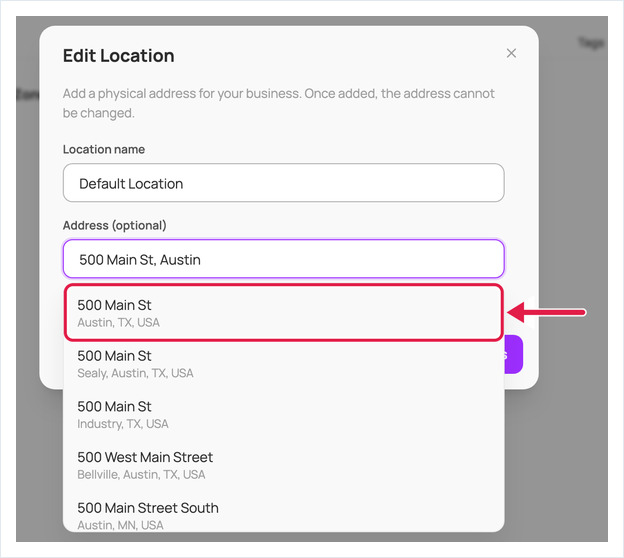
Task: Click the purple save button behind the suggestions
Action: tap(513, 354)
